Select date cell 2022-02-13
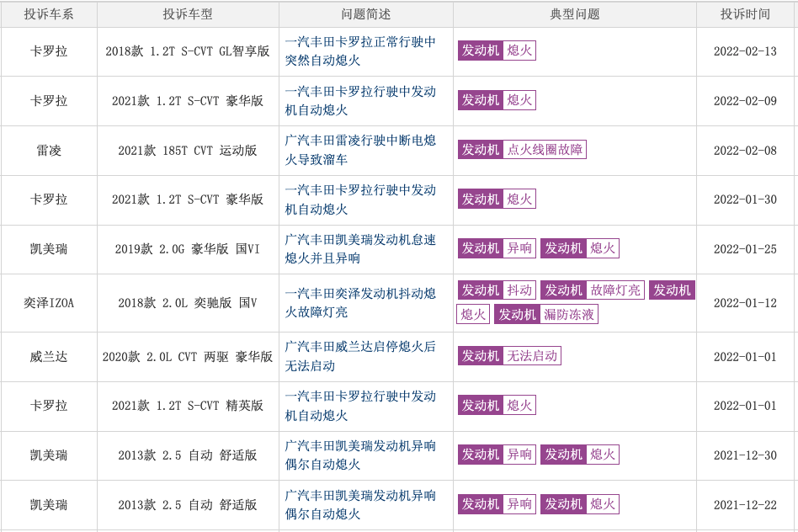The width and height of the screenshot is (798, 532). (x=745, y=51)
